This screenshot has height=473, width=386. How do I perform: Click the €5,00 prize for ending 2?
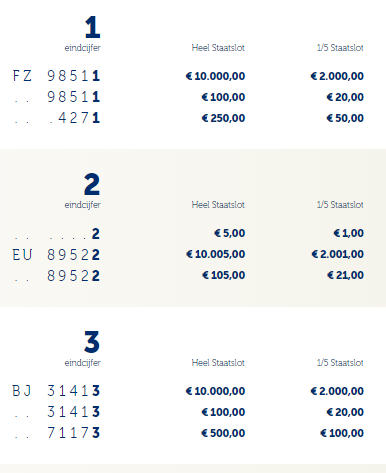pos(230,233)
